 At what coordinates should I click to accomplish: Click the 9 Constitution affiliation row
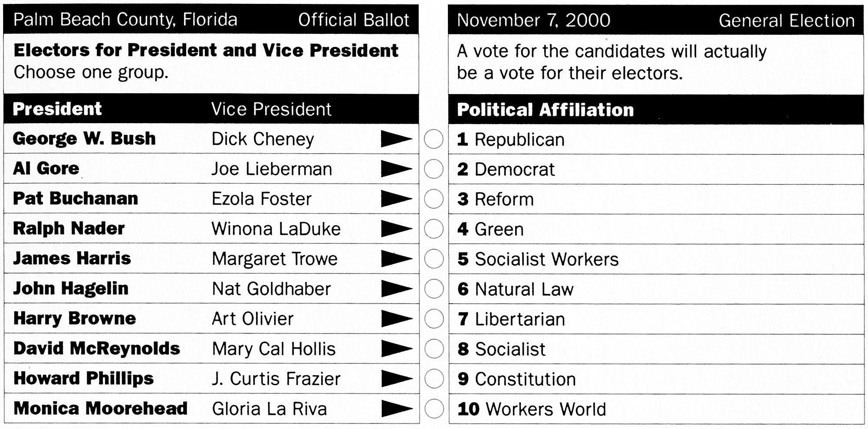coord(656,379)
